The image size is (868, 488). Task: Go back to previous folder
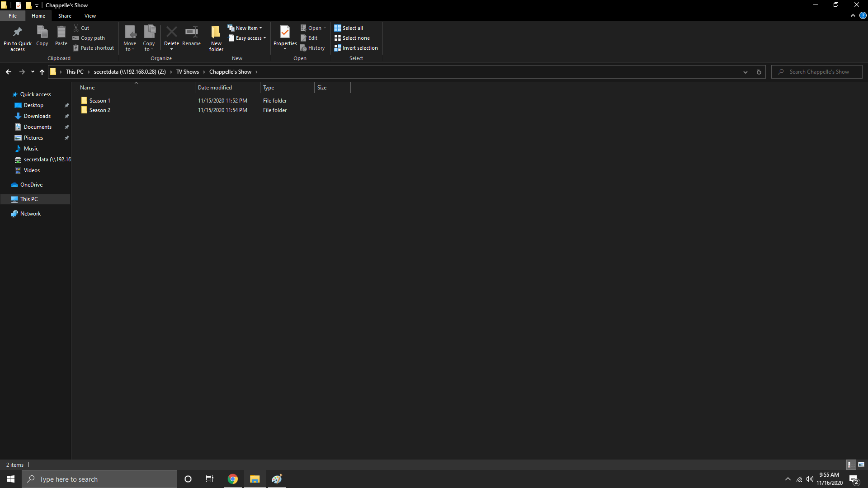point(9,72)
